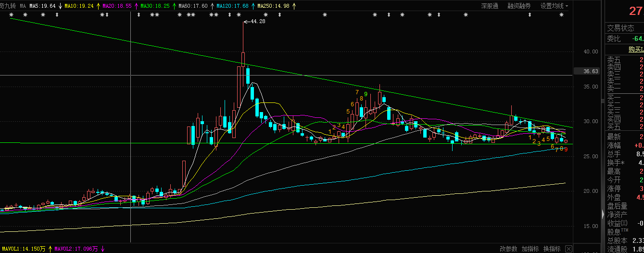This screenshot has height=253, width=644.
Task: Click the 35.00 price axis label
Action: [x=591, y=87]
